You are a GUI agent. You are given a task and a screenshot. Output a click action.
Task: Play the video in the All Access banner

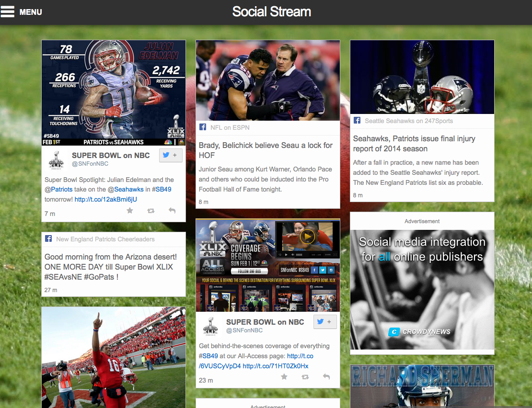tap(307, 237)
